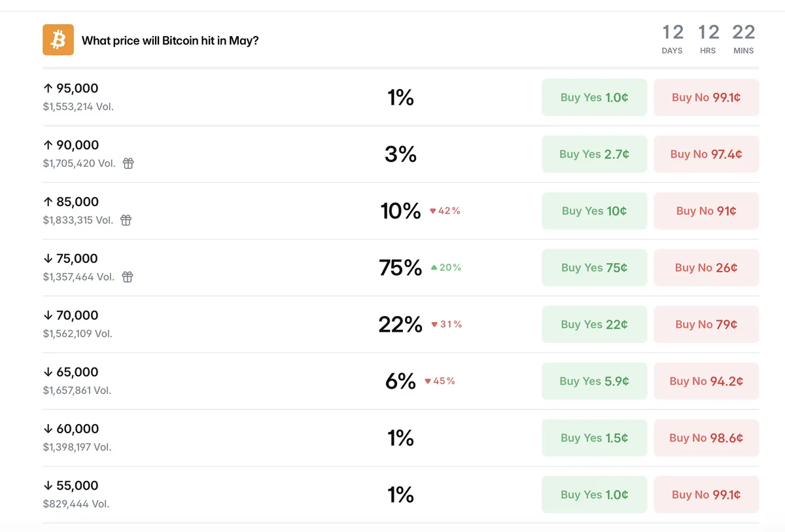Viewport: 785px width, 532px height.
Task: Click the red down 45% change indicator
Action: pyautogui.click(x=440, y=381)
